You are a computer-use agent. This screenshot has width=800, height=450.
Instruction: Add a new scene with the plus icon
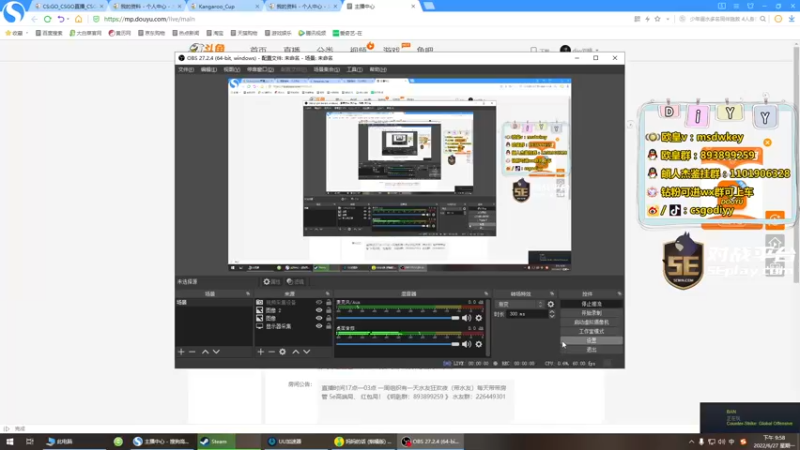click(x=181, y=352)
